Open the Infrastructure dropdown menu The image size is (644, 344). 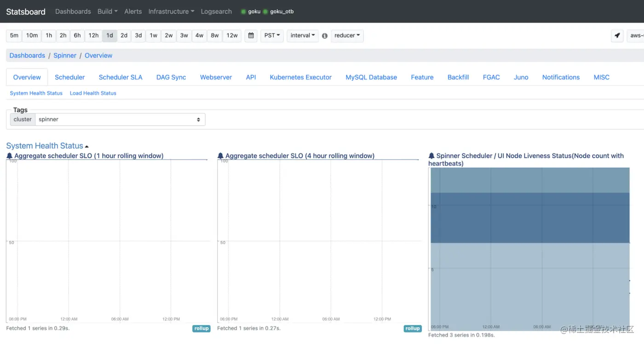(171, 11)
